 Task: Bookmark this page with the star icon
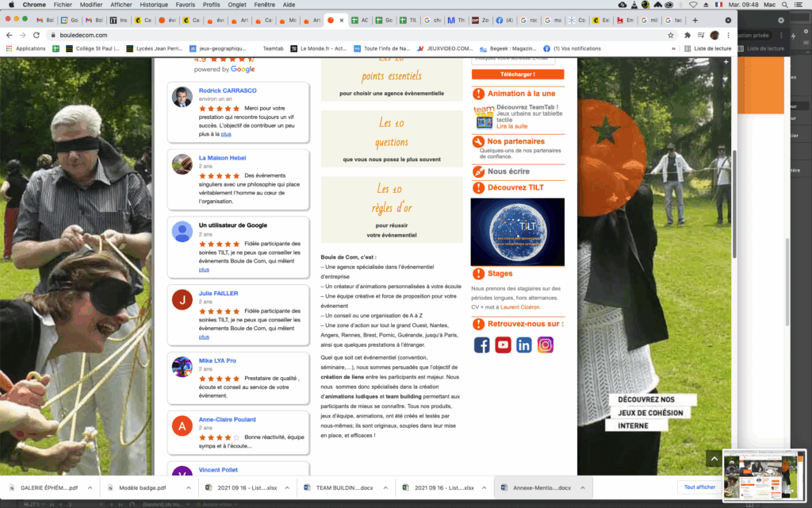(671, 35)
